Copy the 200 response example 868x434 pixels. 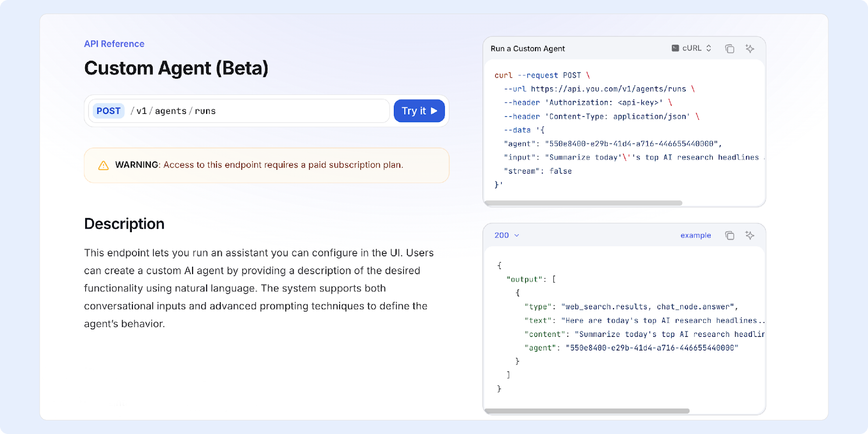pos(730,235)
